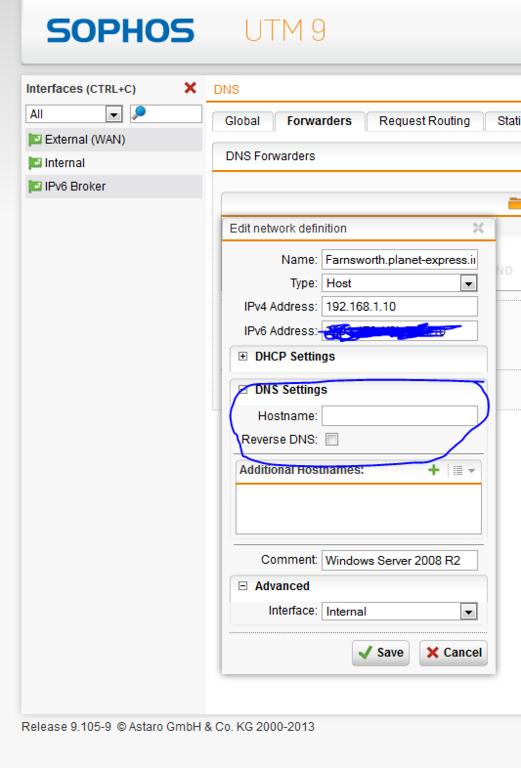Expand the DHCP Settings section
Screen dimensions: 521x768
click(242, 356)
